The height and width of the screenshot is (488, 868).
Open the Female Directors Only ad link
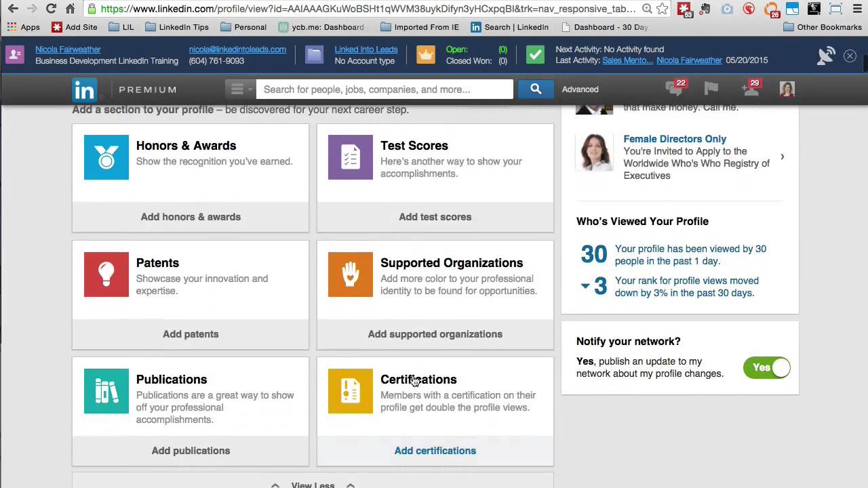tap(675, 139)
